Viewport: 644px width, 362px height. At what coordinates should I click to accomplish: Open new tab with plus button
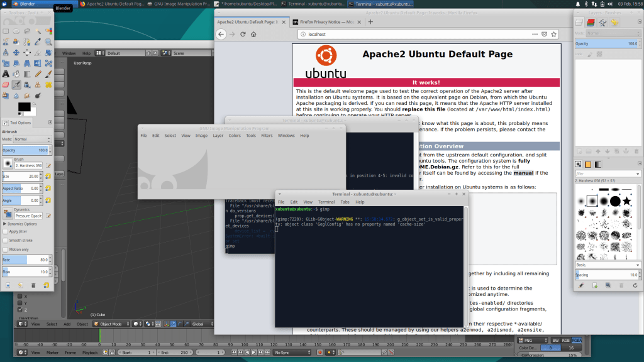(370, 21)
